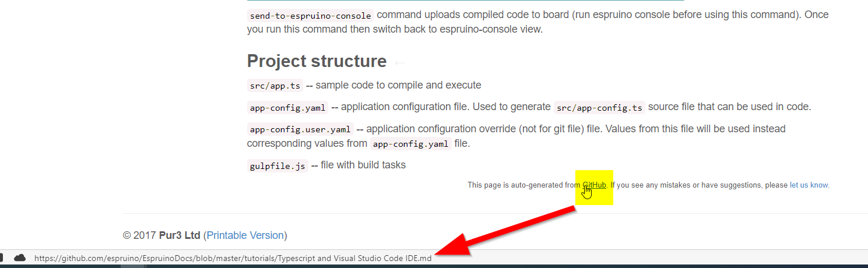Image resolution: width=868 pixels, height=268 pixels.
Task: Click anchor arrow beside Project structure heading
Action: coord(400,62)
